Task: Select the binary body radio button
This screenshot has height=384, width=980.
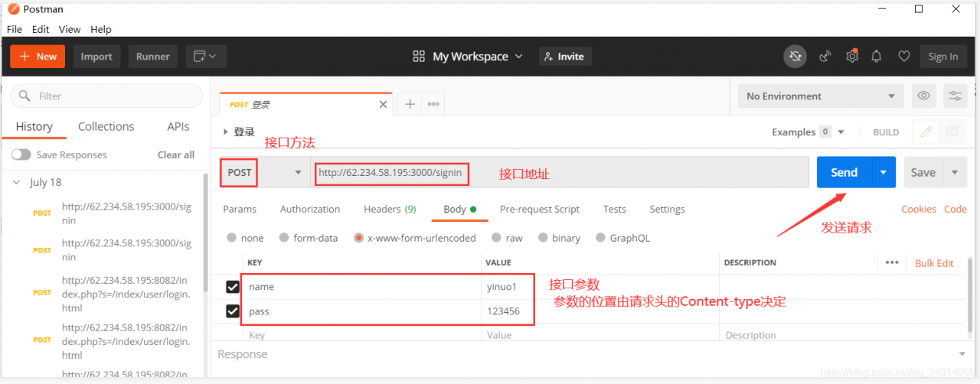Action: point(543,238)
